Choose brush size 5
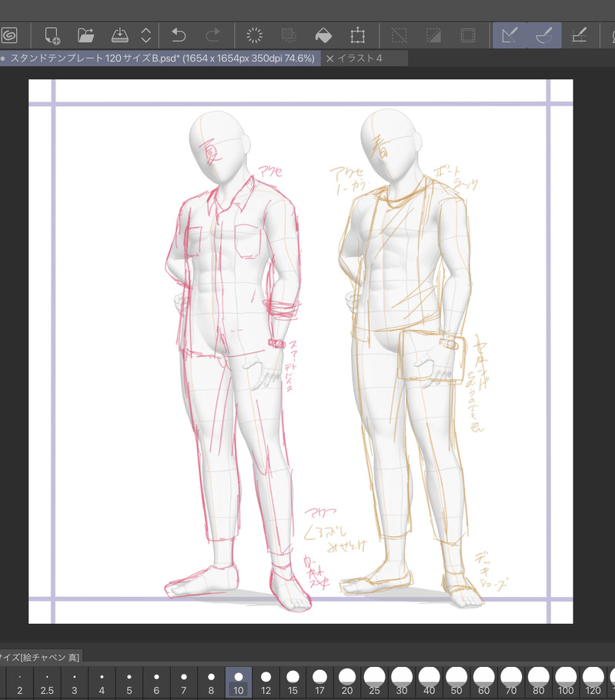Image resolution: width=615 pixels, height=700 pixels. [129, 682]
